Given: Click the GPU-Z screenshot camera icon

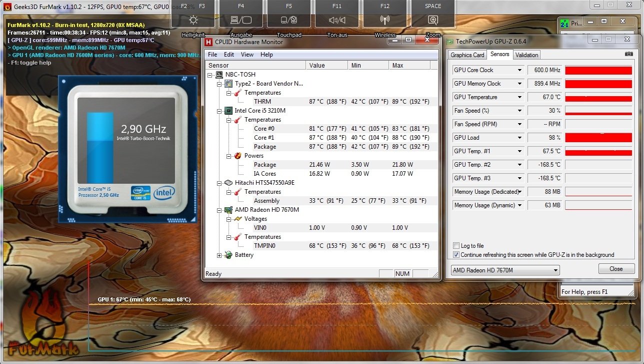Looking at the screenshot, I should pyautogui.click(x=628, y=54).
